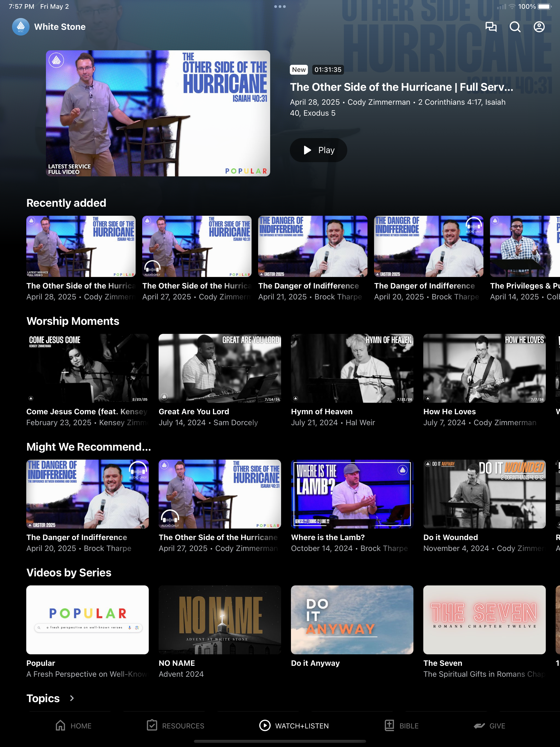The image size is (560, 747).
Task: Open How He Loves thumbnail
Action: pyautogui.click(x=484, y=368)
